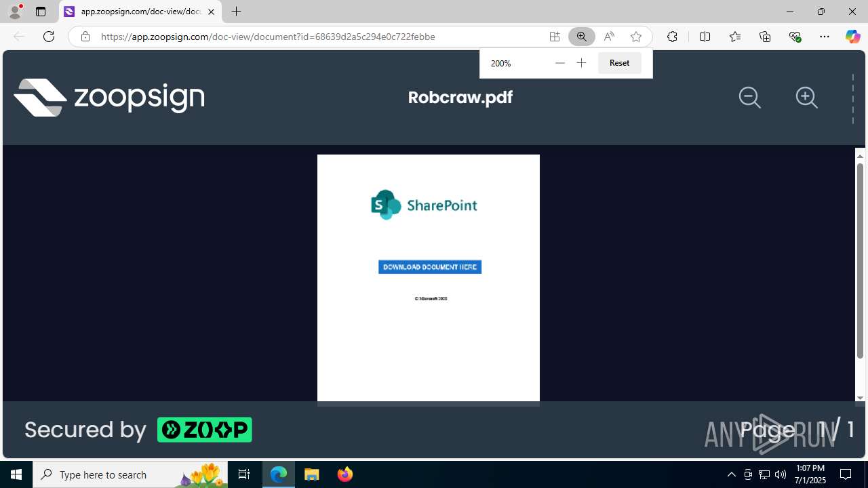Open the App available icon in the address bar
The height and width of the screenshot is (488, 868).
tap(555, 37)
